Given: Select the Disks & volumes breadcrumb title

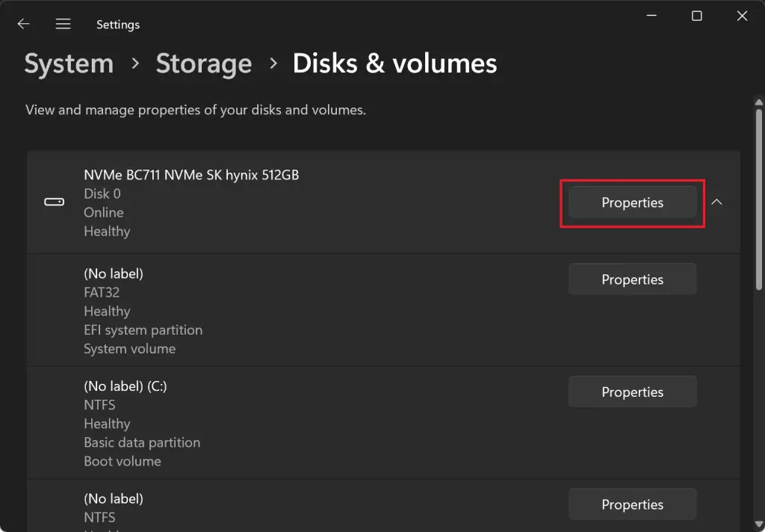Looking at the screenshot, I should [x=395, y=64].
